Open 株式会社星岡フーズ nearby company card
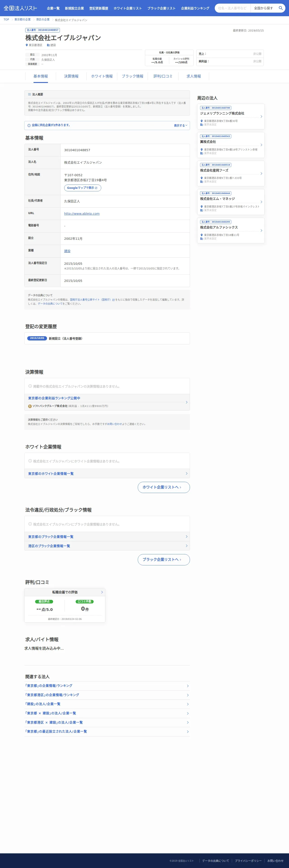The height and width of the screenshot is (868, 289). (x=231, y=174)
